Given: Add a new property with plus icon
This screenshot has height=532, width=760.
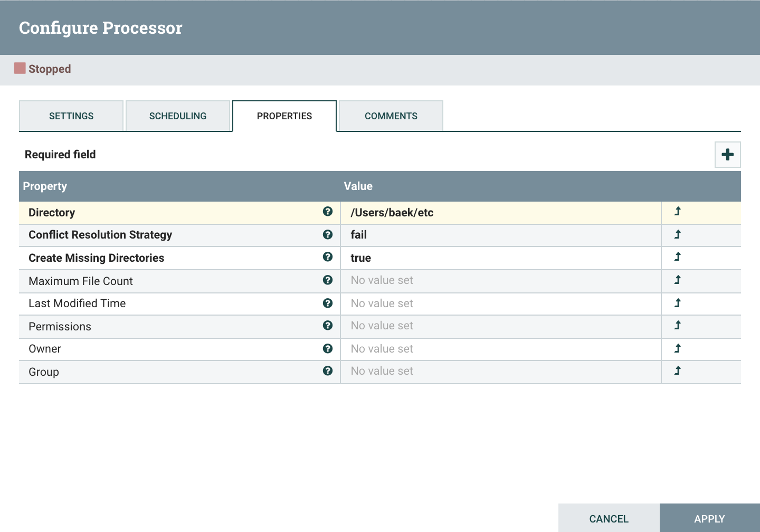Looking at the screenshot, I should (728, 155).
